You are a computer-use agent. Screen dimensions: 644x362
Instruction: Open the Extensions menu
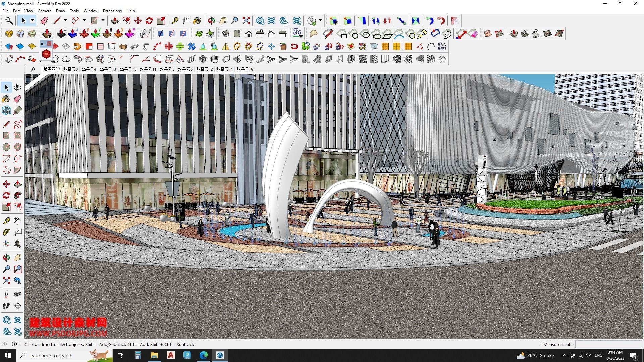(x=112, y=11)
